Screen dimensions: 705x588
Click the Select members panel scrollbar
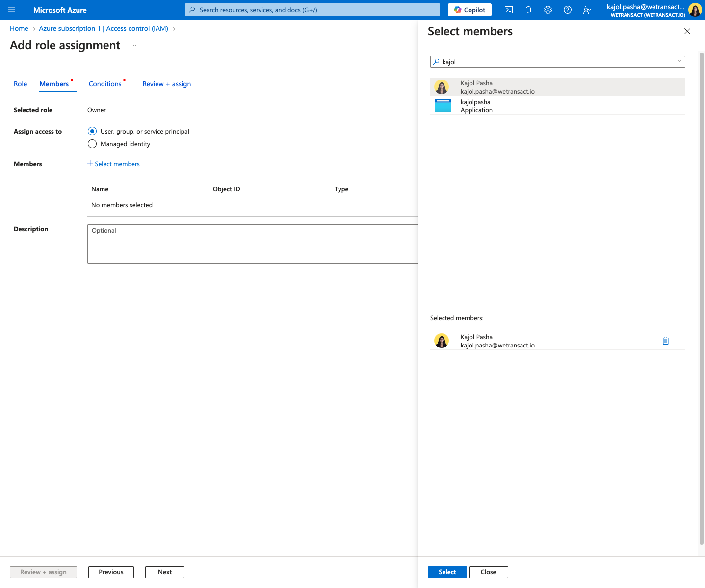point(702,298)
